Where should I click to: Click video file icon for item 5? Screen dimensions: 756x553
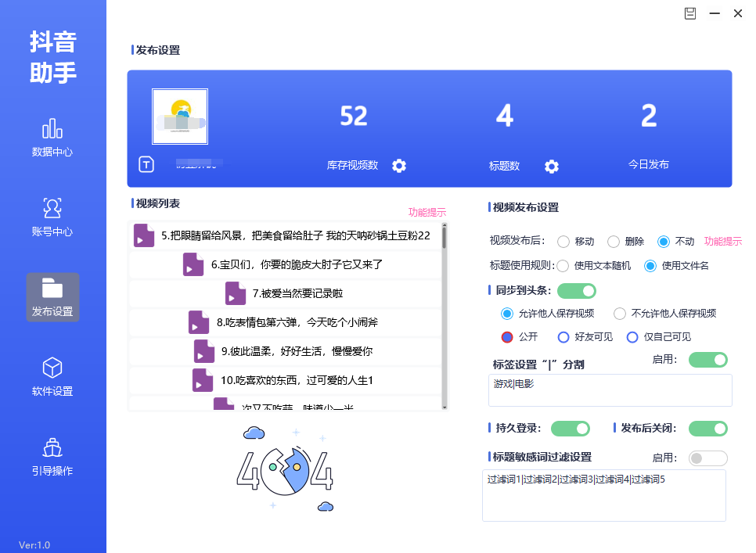(x=144, y=235)
